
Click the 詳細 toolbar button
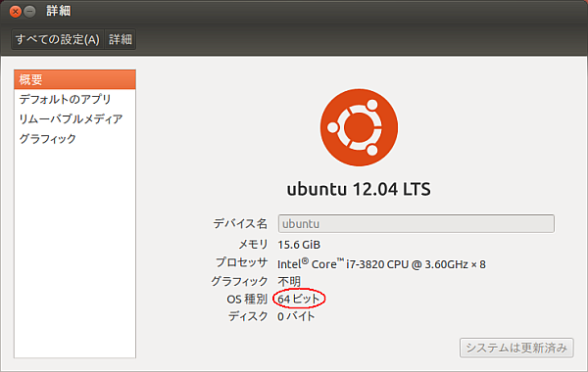coord(120,39)
